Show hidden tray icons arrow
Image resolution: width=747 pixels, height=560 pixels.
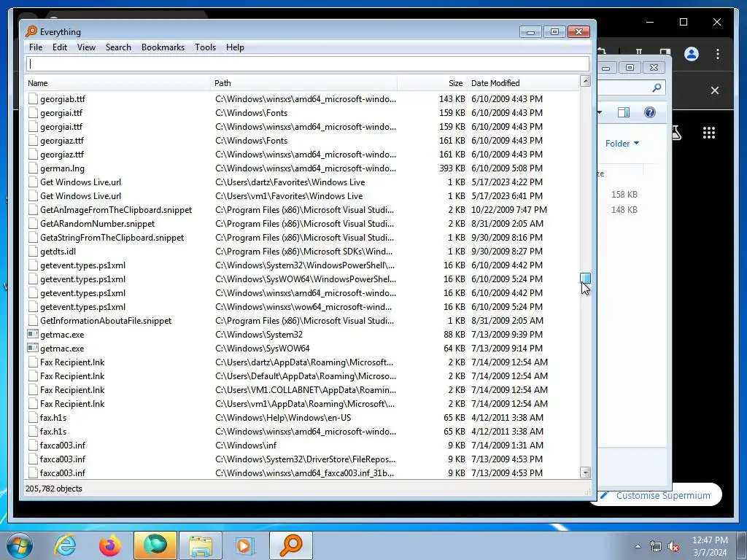[x=638, y=546]
